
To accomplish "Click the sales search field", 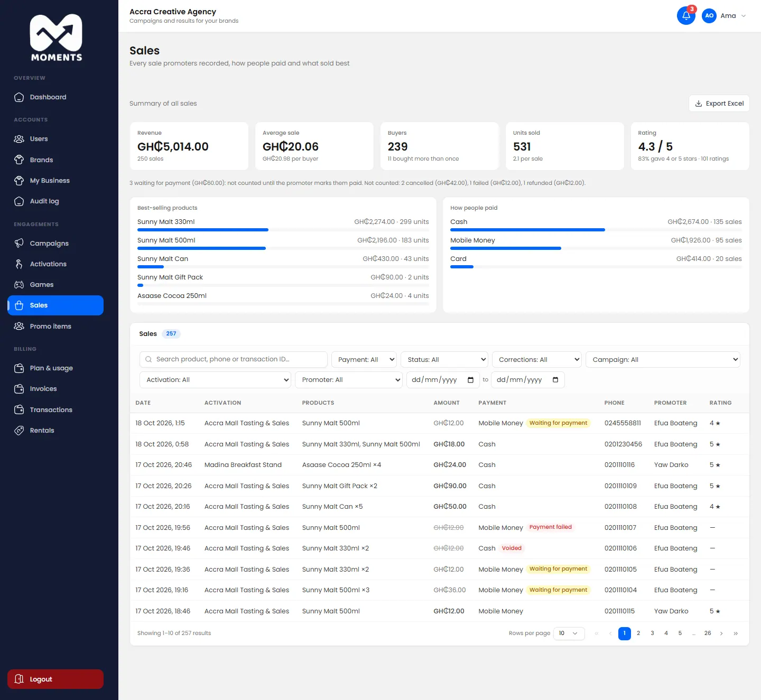I will [234, 360].
